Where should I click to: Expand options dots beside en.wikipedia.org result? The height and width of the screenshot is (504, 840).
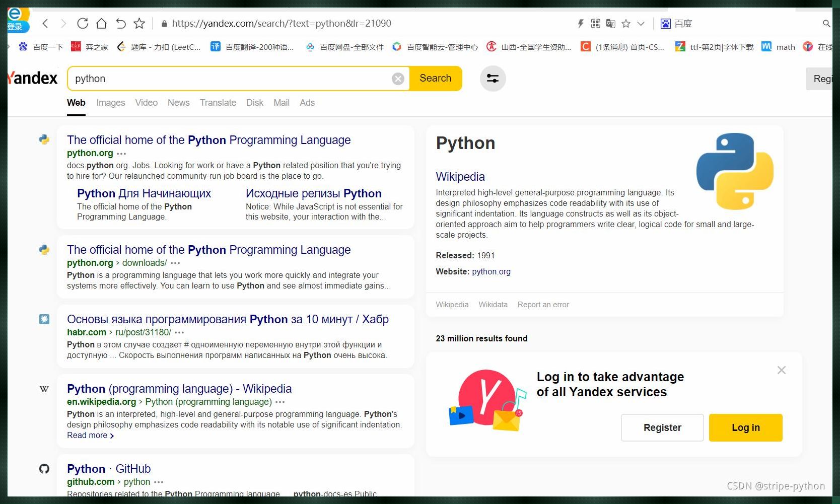click(281, 402)
